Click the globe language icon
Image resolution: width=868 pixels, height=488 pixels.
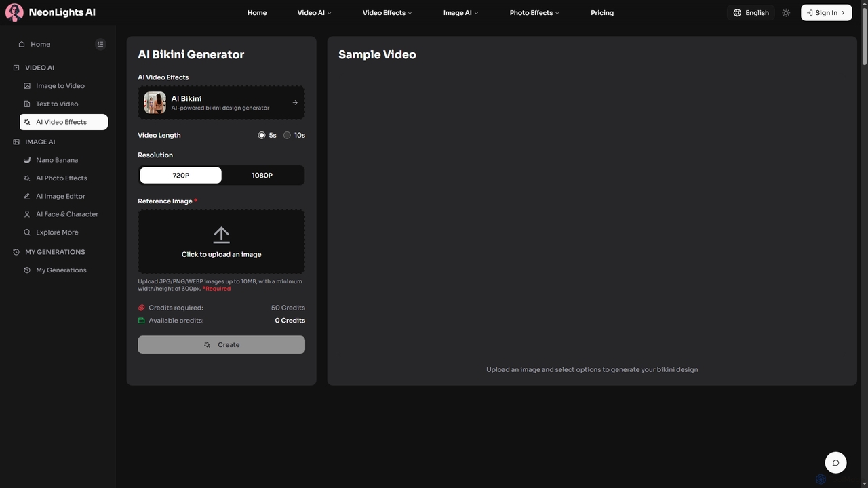click(x=737, y=12)
